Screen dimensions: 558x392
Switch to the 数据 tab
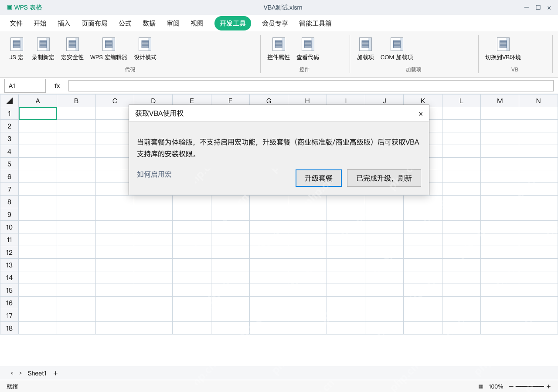(x=149, y=23)
